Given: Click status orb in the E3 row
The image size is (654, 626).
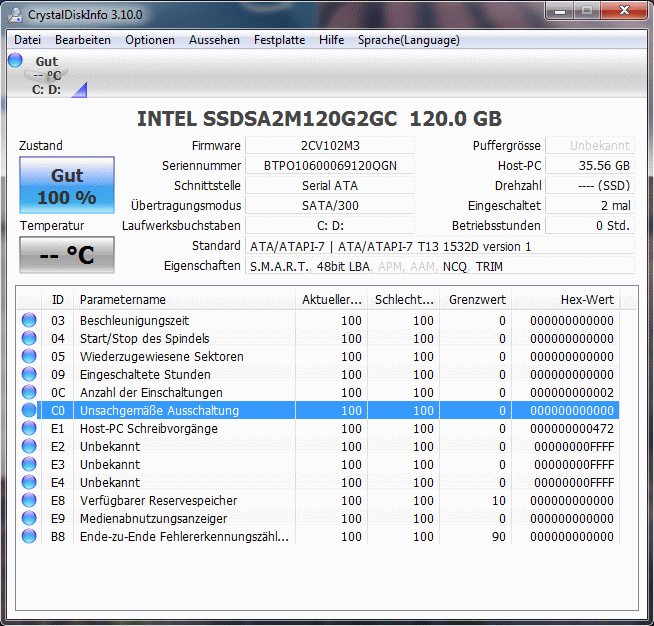Looking at the screenshot, I should 29,464.
